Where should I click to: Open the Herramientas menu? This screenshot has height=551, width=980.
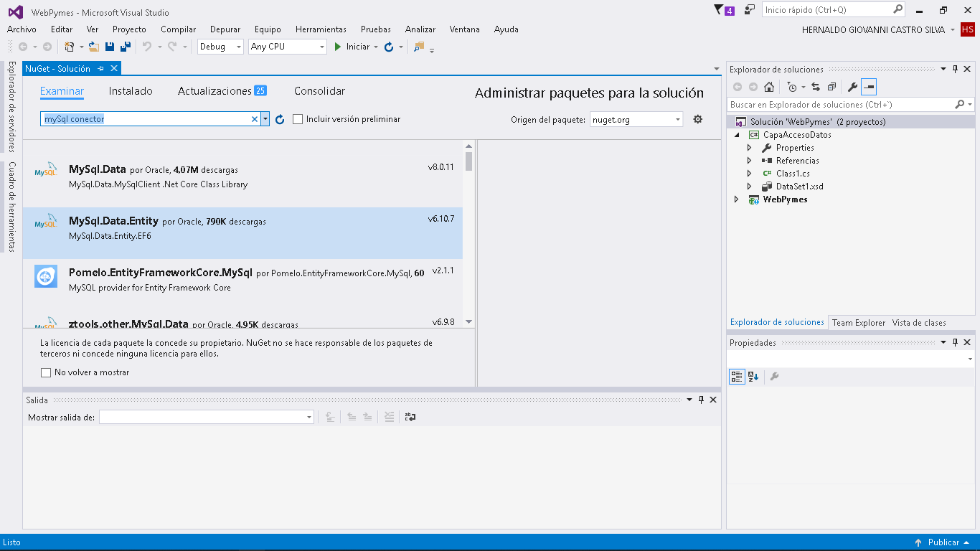[321, 29]
